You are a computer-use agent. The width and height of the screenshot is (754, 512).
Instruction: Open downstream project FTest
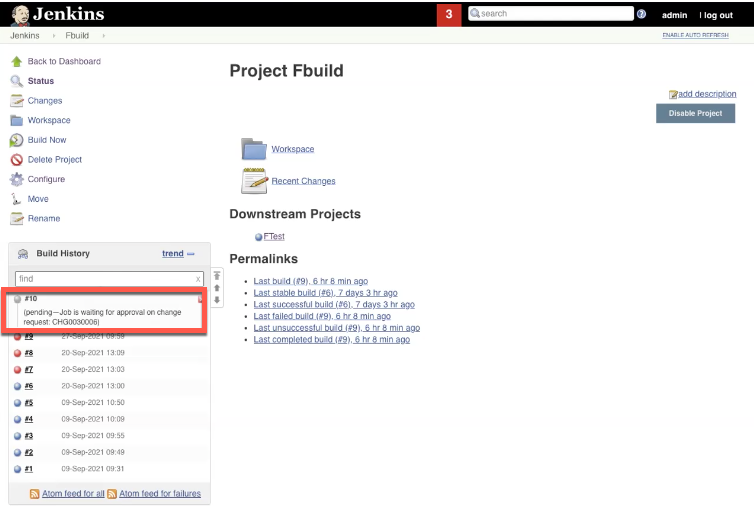274,237
